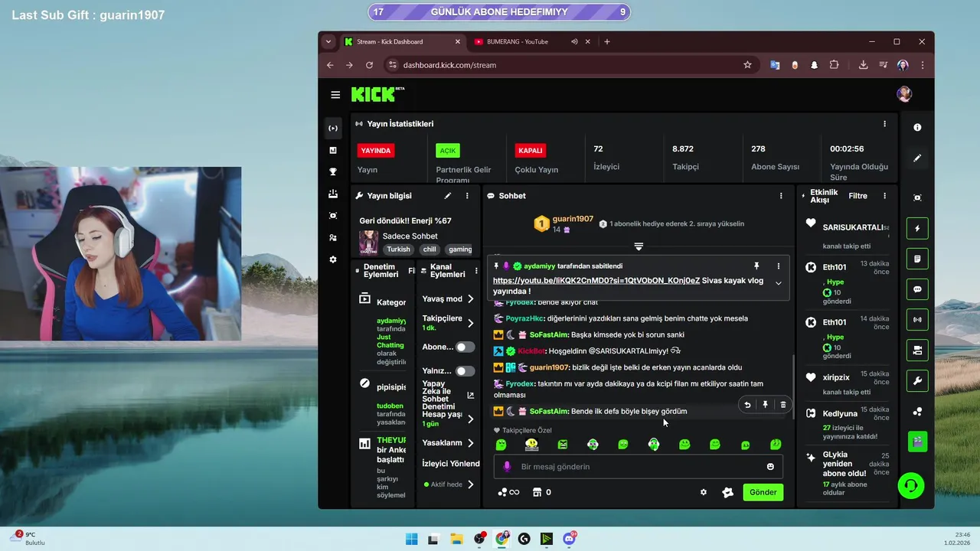Expand Hesap yaşı setting
980x551 pixels.
coord(470,419)
